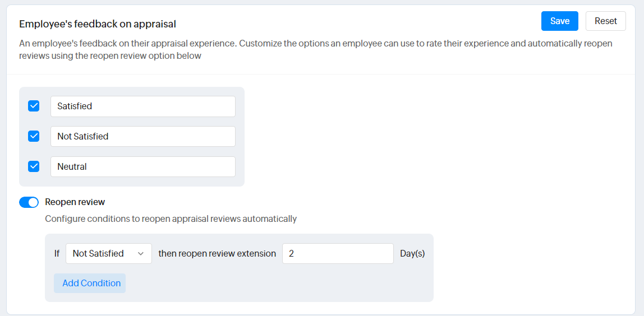Reset the feedback settings

[605, 21]
